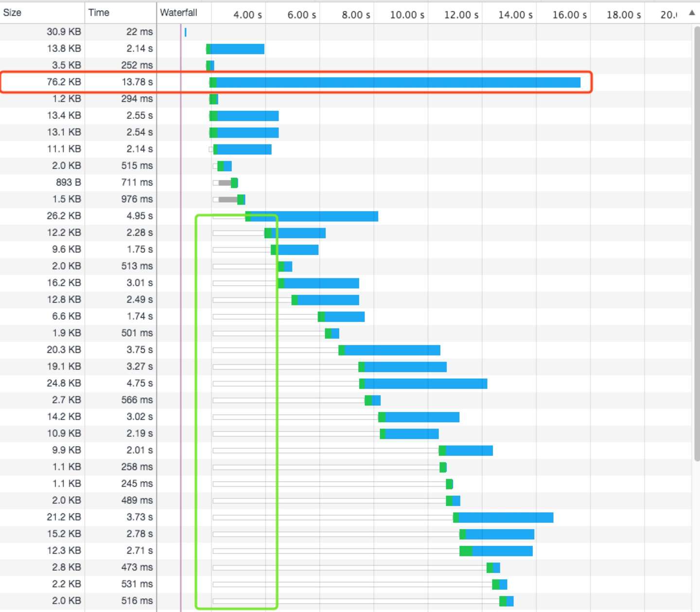This screenshot has height=612, width=700.
Task: Sort requests by Size column header
Action: click(42, 13)
